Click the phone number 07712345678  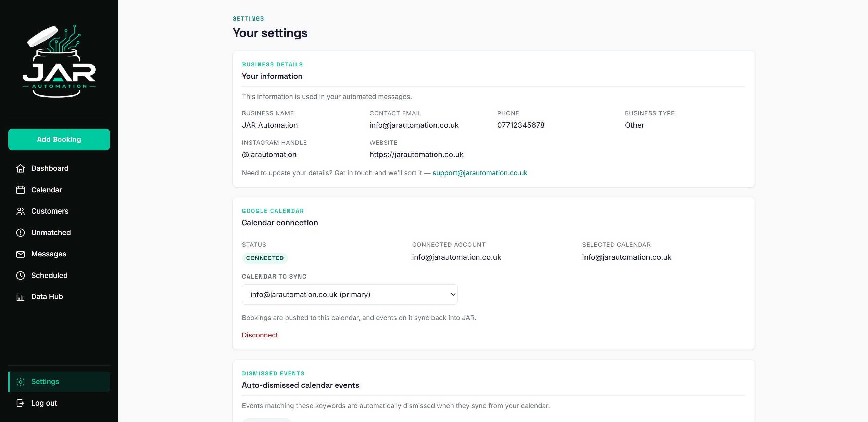click(521, 125)
